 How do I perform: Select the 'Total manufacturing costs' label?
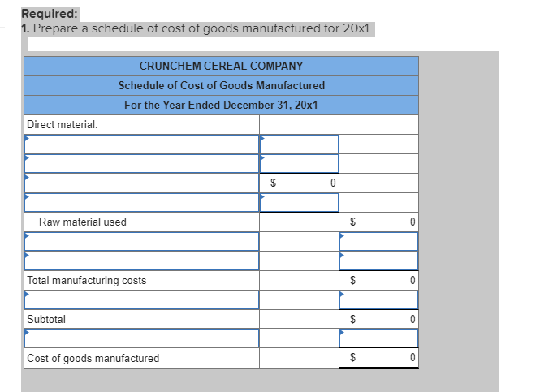[x=86, y=281]
